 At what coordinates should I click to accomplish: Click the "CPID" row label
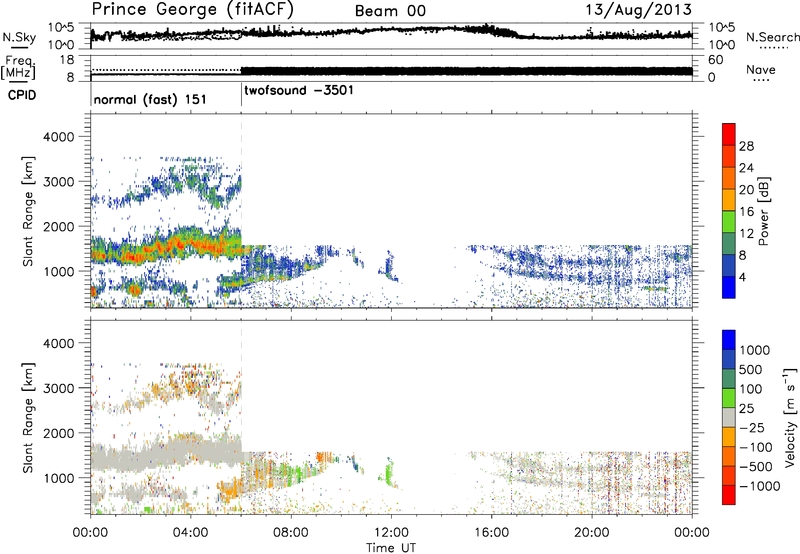coord(22,95)
